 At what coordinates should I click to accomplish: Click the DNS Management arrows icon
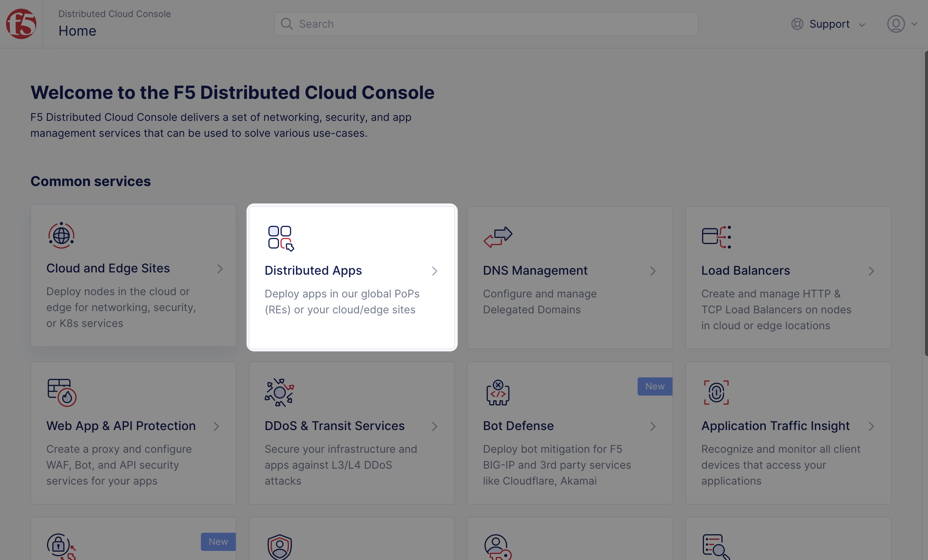tap(498, 237)
